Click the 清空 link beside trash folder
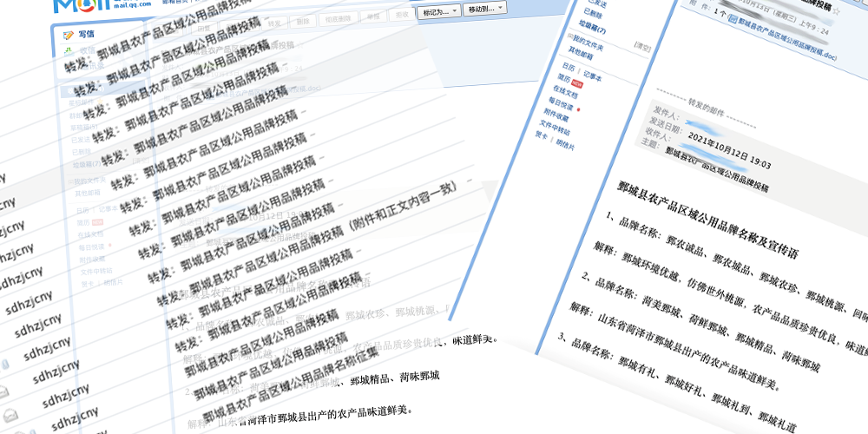 pyautogui.click(x=642, y=45)
